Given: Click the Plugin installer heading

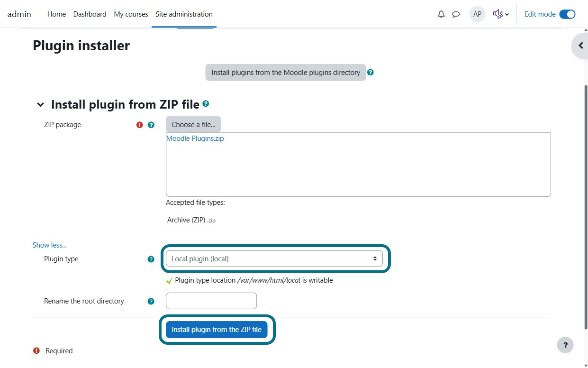Looking at the screenshot, I should tap(81, 46).
